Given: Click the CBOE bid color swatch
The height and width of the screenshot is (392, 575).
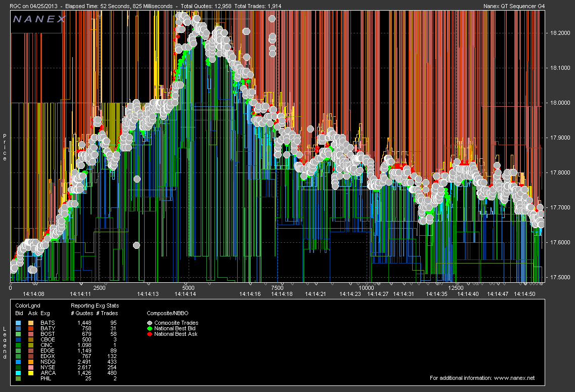Looking at the screenshot, I should [18, 339].
